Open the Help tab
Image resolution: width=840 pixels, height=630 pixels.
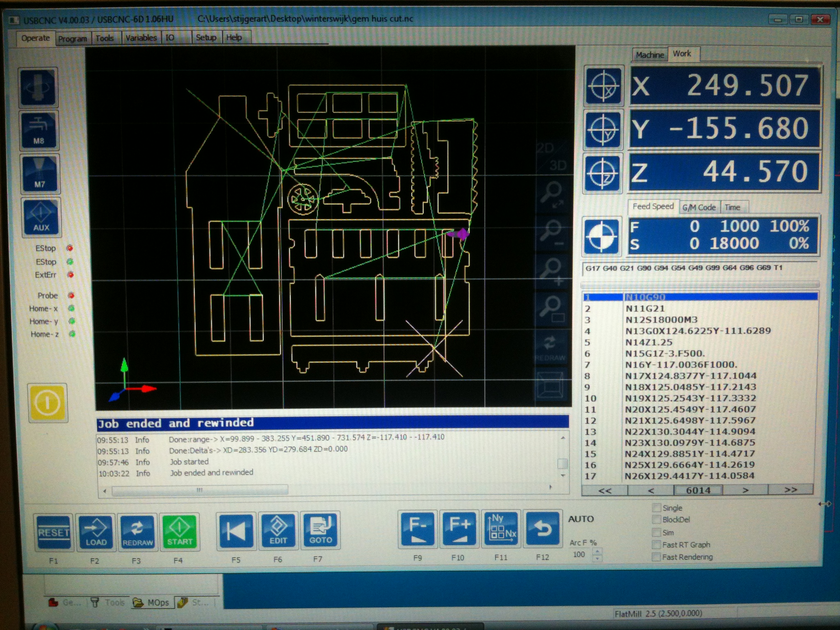(234, 37)
